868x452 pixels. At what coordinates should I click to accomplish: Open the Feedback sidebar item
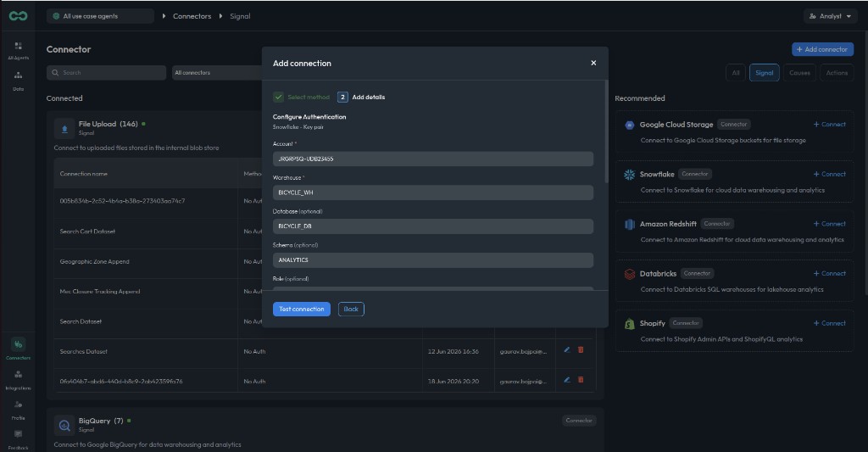[19, 440]
